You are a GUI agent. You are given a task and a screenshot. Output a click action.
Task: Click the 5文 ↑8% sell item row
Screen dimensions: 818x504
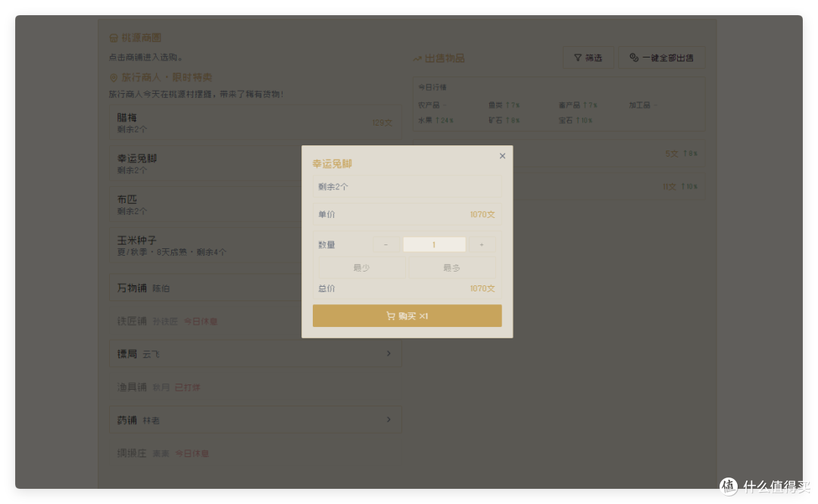[608, 154]
